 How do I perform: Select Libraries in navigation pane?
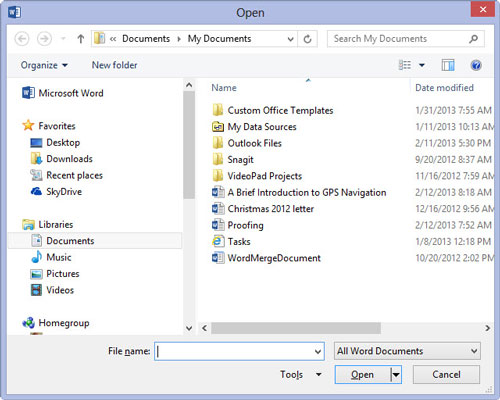point(48,224)
